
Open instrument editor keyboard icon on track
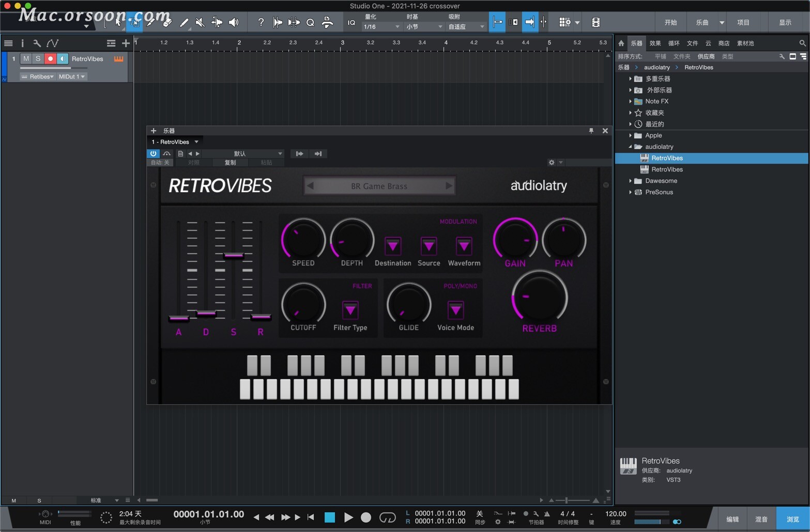pos(119,59)
